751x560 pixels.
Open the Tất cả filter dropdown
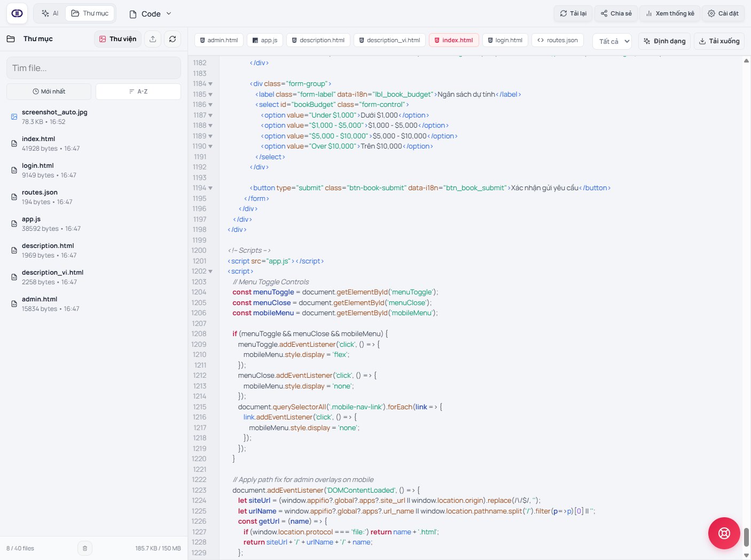point(612,41)
